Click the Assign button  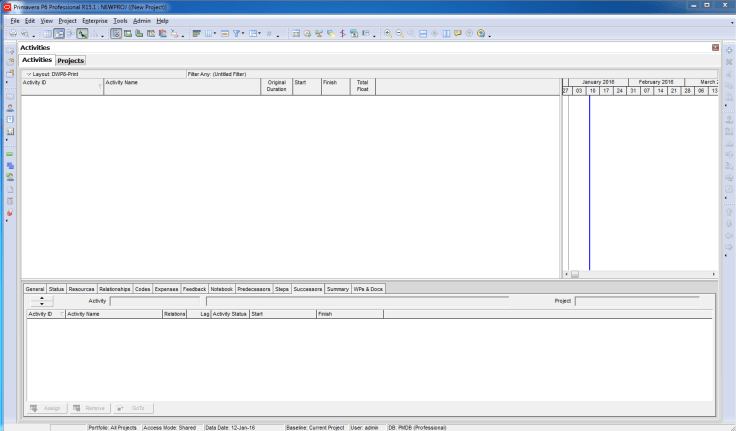[x=47, y=408]
